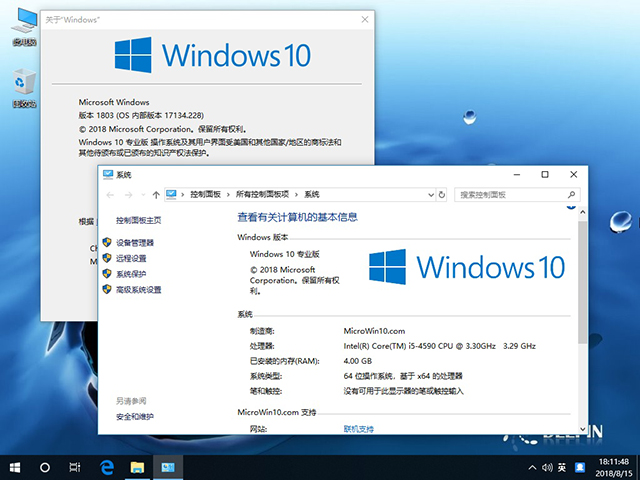Click the Windows 10 logo in System window
The height and width of the screenshot is (480, 640).
467,267
